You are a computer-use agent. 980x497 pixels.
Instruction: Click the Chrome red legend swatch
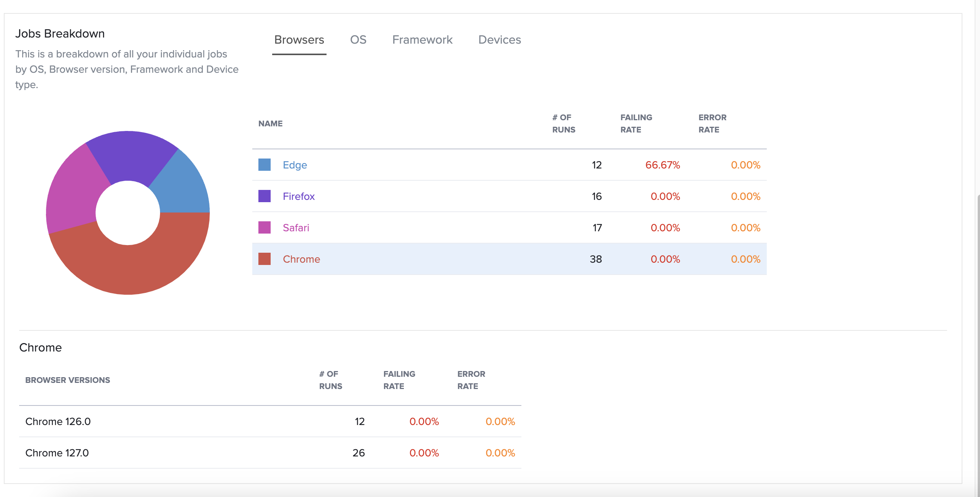[x=264, y=259]
